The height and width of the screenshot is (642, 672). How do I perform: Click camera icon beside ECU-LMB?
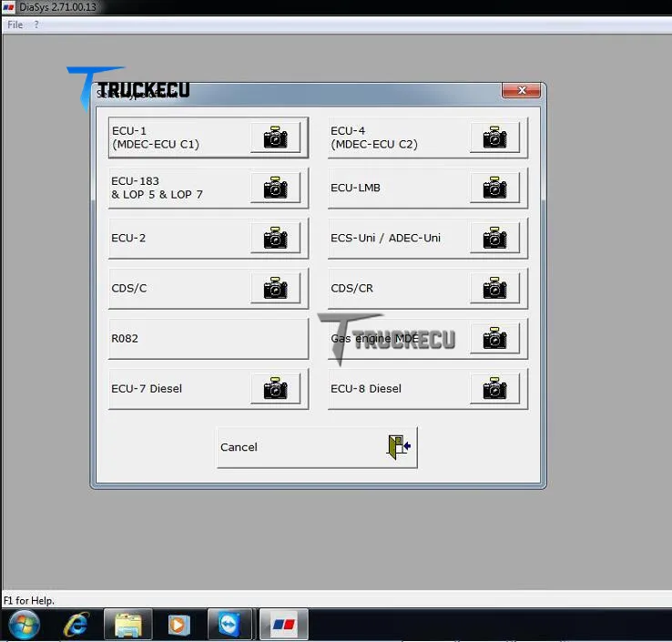pos(495,188)
